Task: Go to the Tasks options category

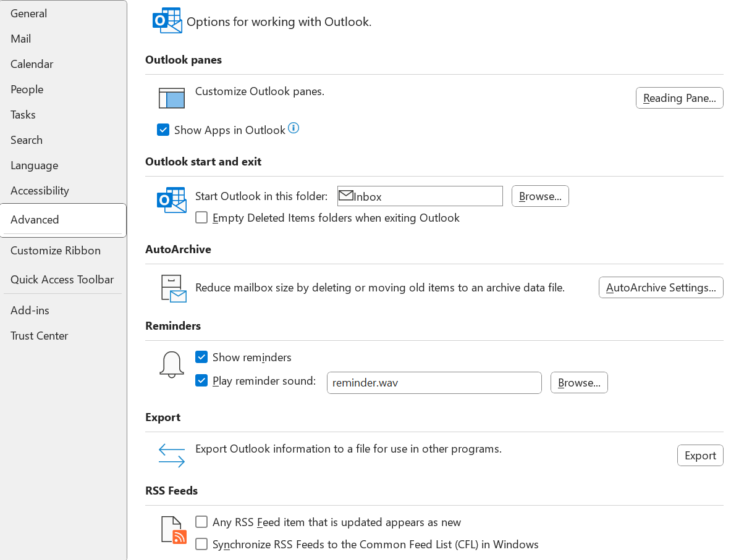Action: [64, 115]
